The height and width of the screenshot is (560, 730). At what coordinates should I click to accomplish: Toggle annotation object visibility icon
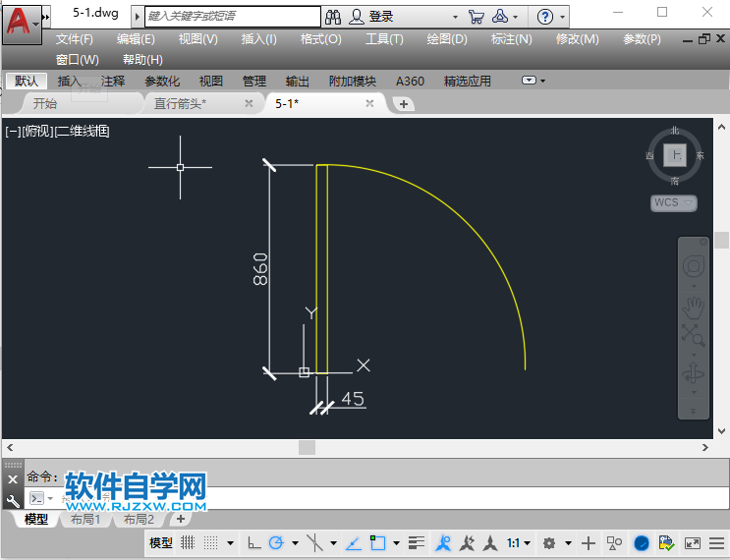click(x=444, y=542)
